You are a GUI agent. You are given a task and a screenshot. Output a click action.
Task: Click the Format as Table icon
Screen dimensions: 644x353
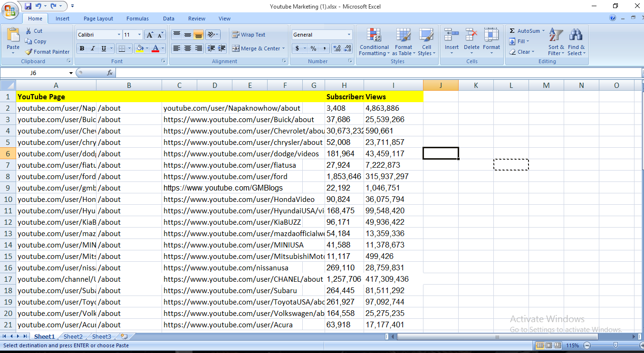click(403, 35)
